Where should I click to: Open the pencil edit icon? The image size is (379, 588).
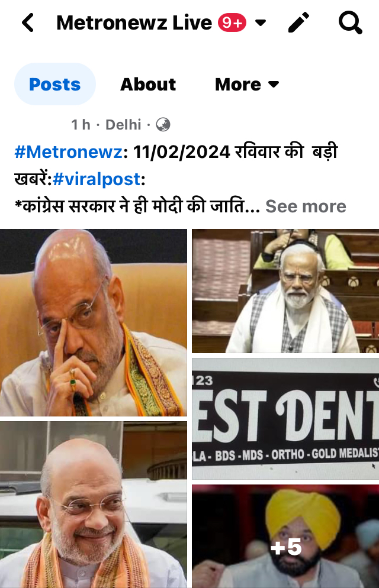[x=298, y=22]
